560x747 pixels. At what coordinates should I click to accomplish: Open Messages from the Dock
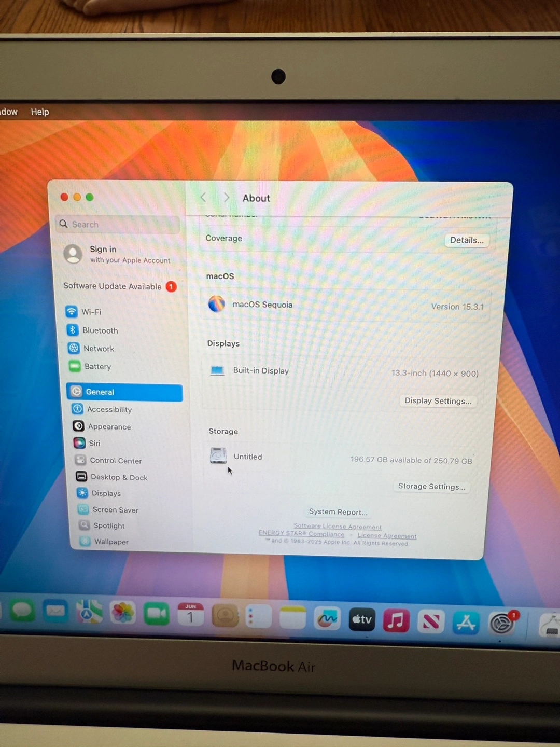click(22, 611)
